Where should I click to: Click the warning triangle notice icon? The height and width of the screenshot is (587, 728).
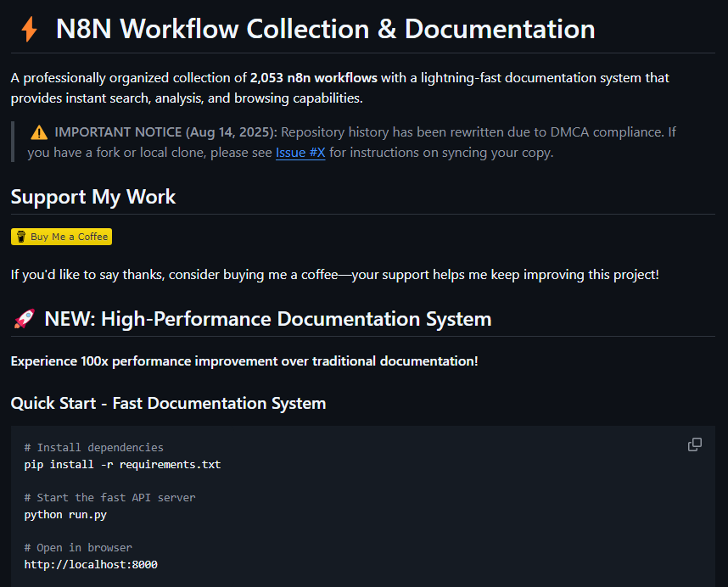[x=39, y=132]
